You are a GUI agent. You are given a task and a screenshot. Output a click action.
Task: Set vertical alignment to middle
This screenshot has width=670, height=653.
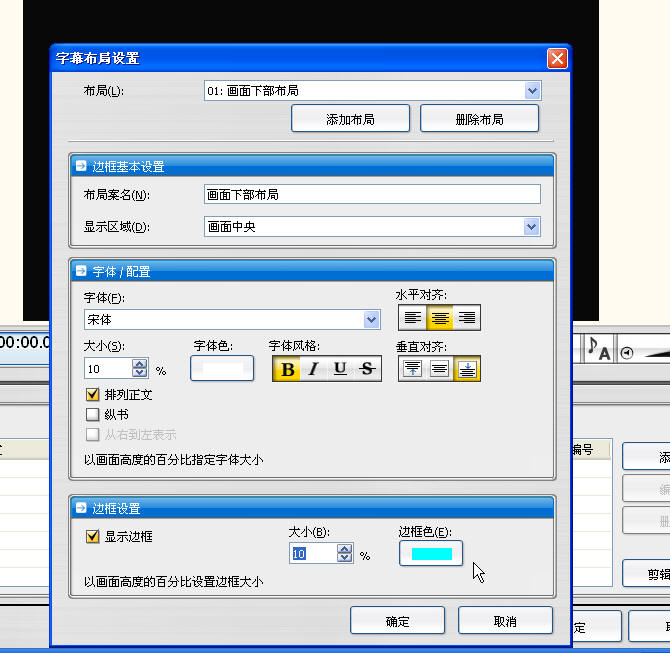440,368
